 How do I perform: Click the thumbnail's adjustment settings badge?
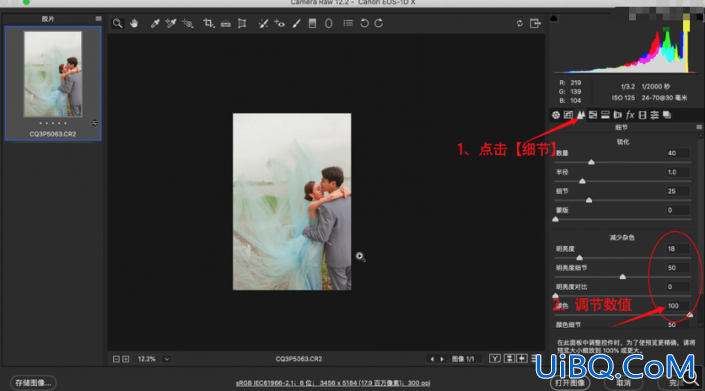click(x=94, y=123)
